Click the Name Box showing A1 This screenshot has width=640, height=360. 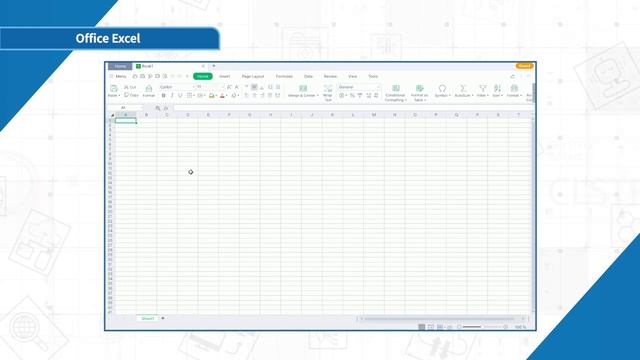[x=124, y=108]
